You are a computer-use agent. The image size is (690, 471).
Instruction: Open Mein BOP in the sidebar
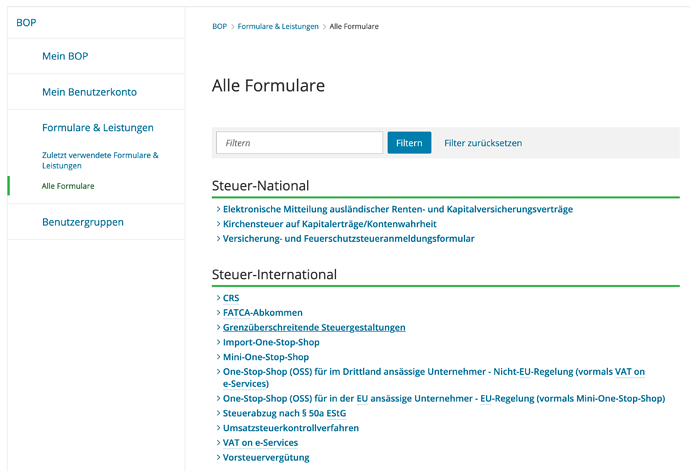[x=72, y=56]
